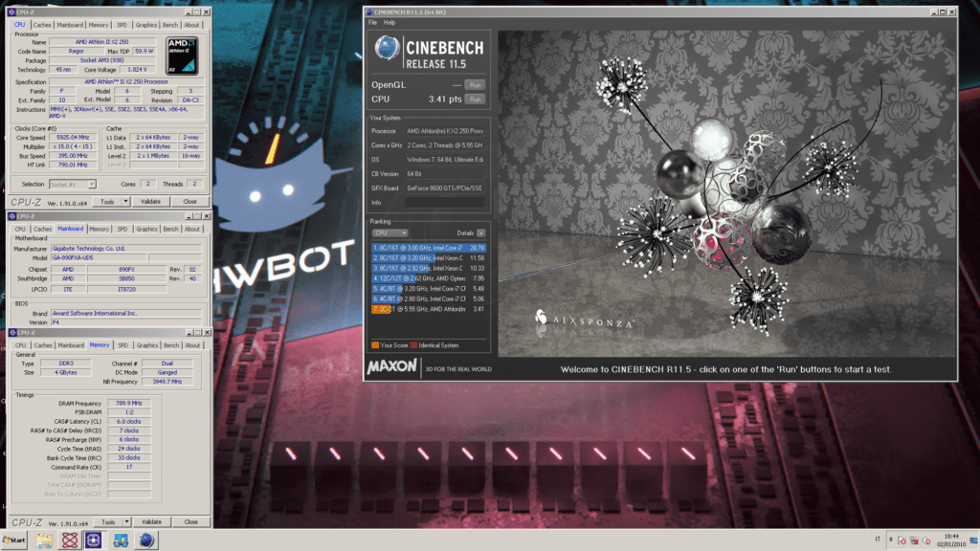This screenshot has width=980, height=551.
Task: Open Tools dropdown arrow in Memory CPU-Z window
Action: [x=127, y=521]
